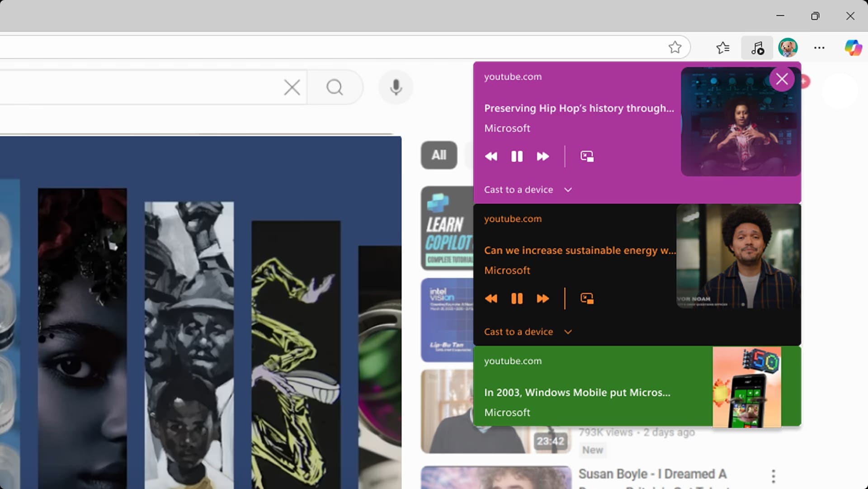The height and width of the screenshot is (489, 868).
Task: Start voice search with microphone
Action: [x=396, y=87]
